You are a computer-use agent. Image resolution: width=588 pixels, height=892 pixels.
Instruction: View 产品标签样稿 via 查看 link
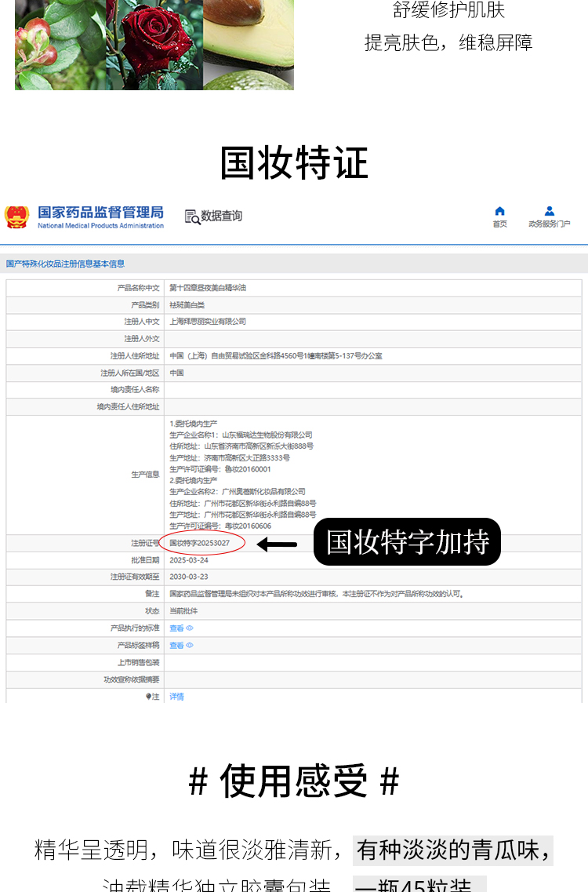tap(176, 646)
